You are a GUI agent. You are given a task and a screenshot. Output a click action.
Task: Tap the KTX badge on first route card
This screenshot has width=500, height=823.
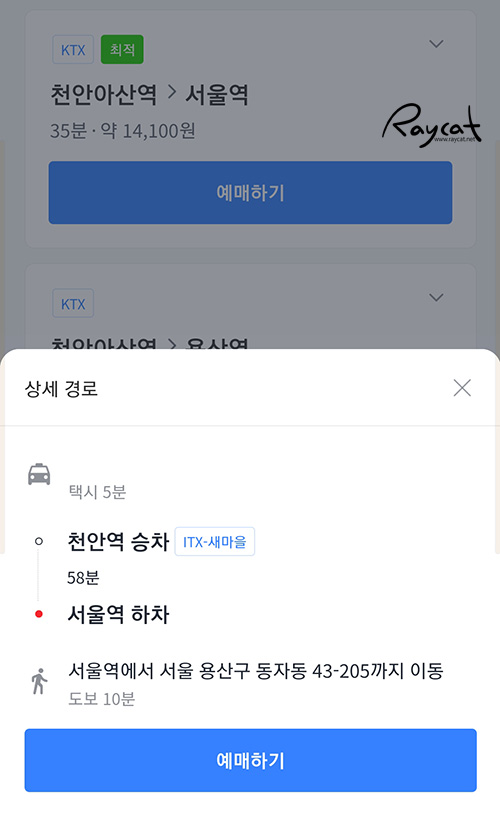tap(73, 50)
